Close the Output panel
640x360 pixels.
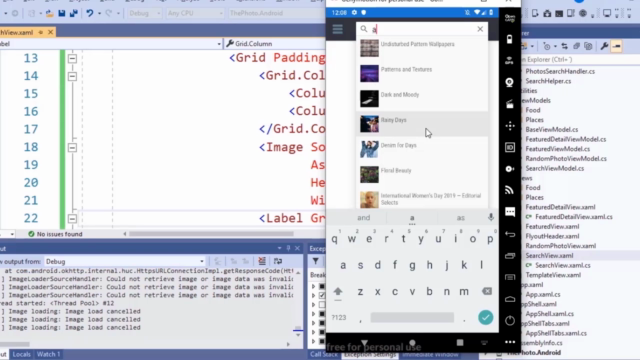297,248
